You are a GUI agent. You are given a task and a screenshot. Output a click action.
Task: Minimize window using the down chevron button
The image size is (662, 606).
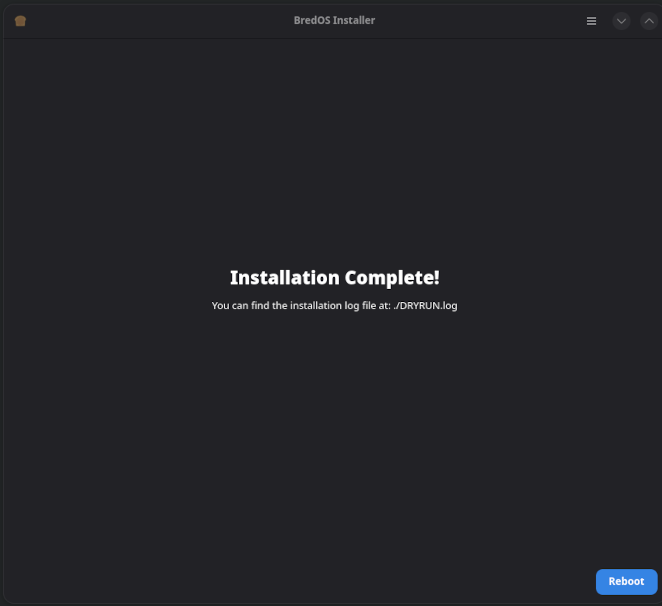621,20
